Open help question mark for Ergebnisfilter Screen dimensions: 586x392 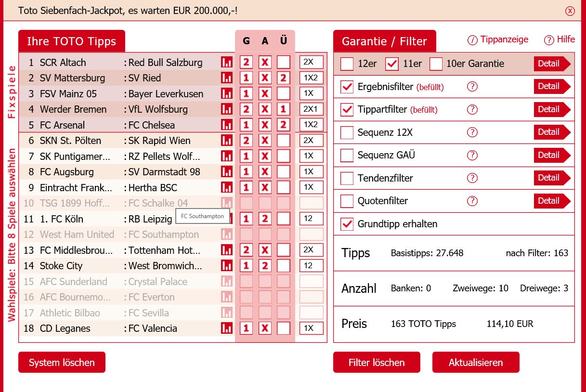[472, 87]
